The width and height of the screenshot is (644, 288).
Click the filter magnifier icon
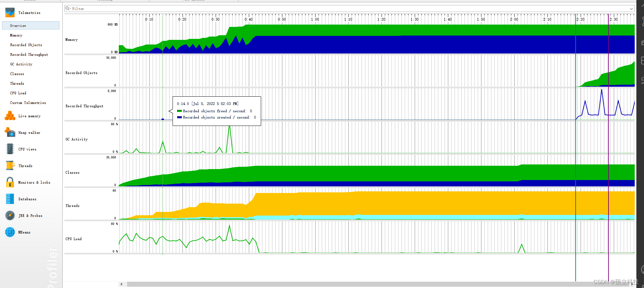point(68,8)
